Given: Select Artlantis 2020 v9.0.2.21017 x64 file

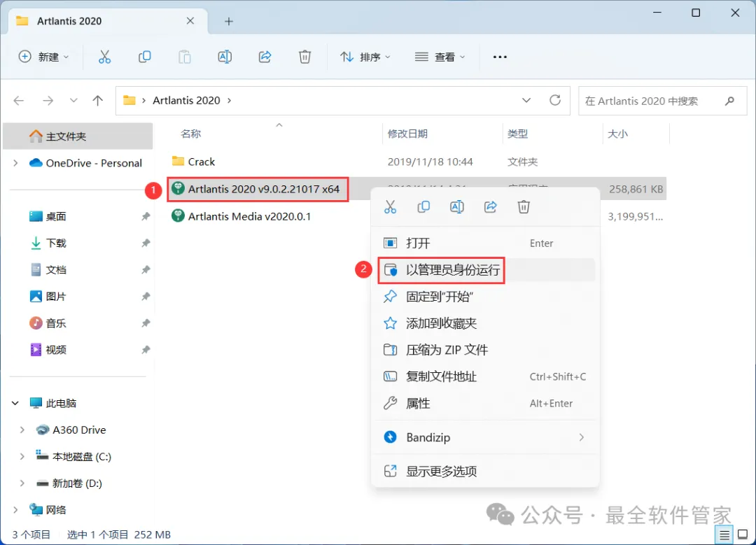Looking at the screenshot, I should point(263,189).
